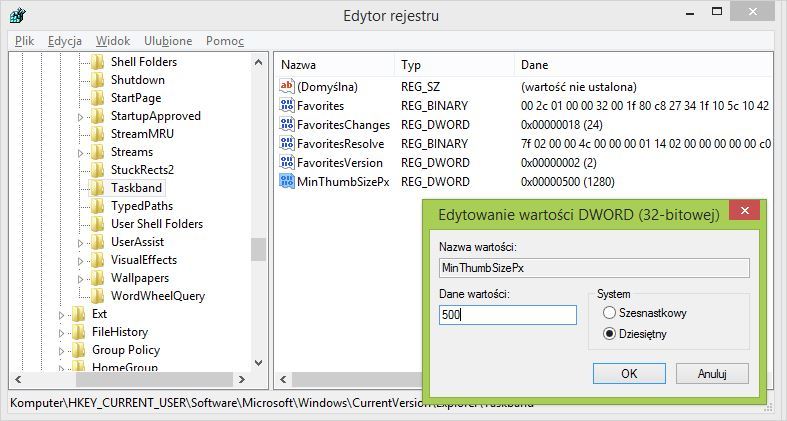Screen dimensions: 787x421
Task: Click the values pane horizontal scrollbar thumb
Action: [357, 379]
